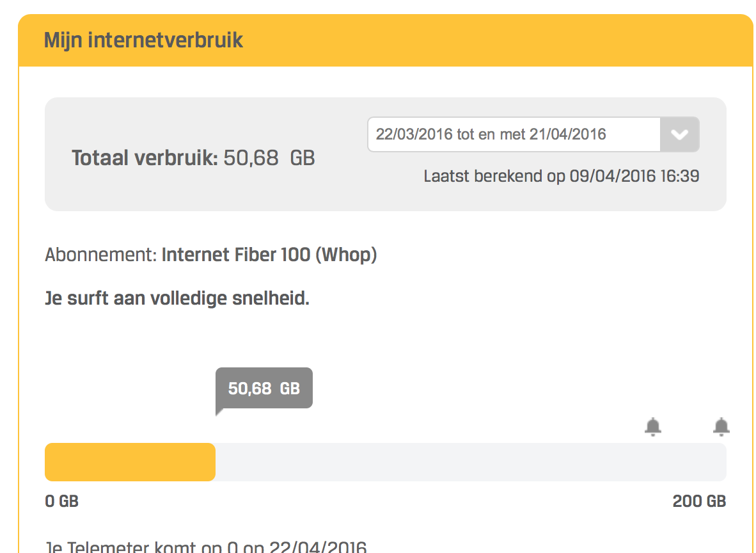Click the Laatst berekend op timestamp text

[x=561, y=176]
